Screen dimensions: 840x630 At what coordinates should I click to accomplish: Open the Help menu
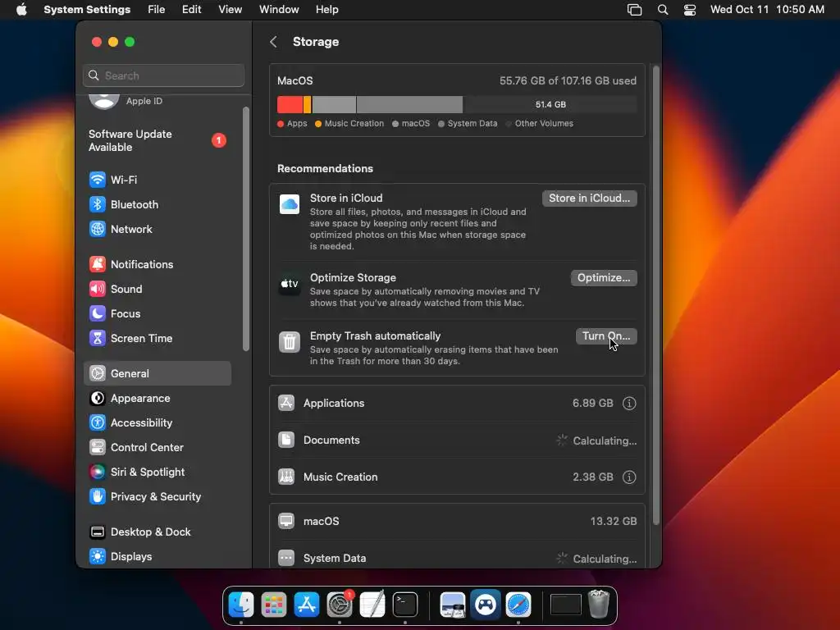point(326,10)
